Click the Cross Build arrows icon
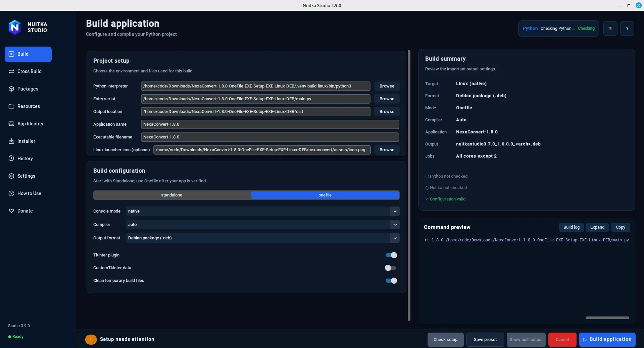Image resolution: width=644 pixels, height=348 pixels. tap(11, 71)
